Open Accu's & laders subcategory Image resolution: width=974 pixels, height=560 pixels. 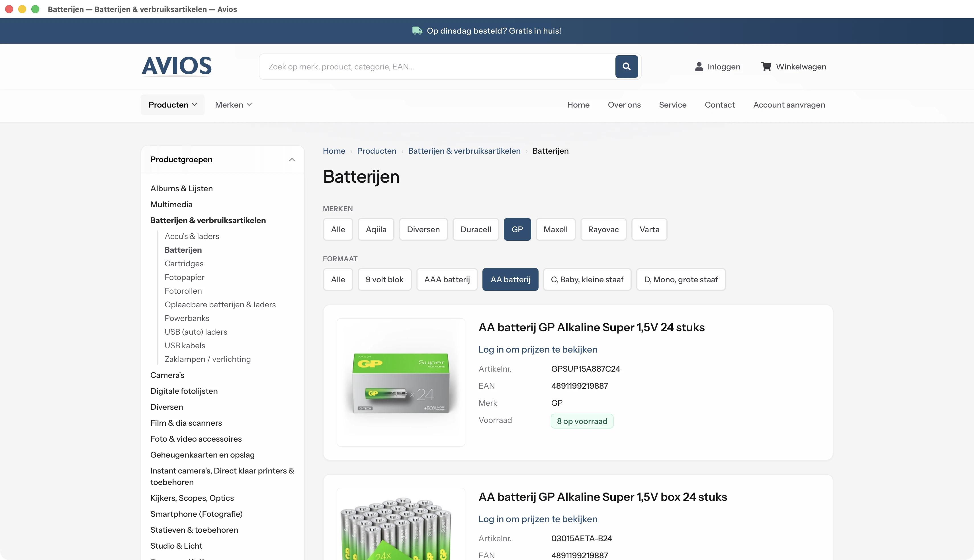click(192, 236)
